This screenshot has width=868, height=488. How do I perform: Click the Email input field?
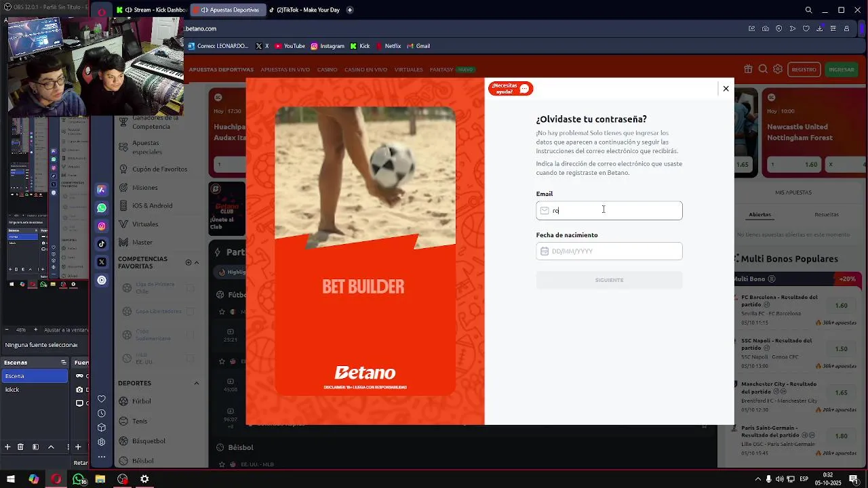click(609, 211)
